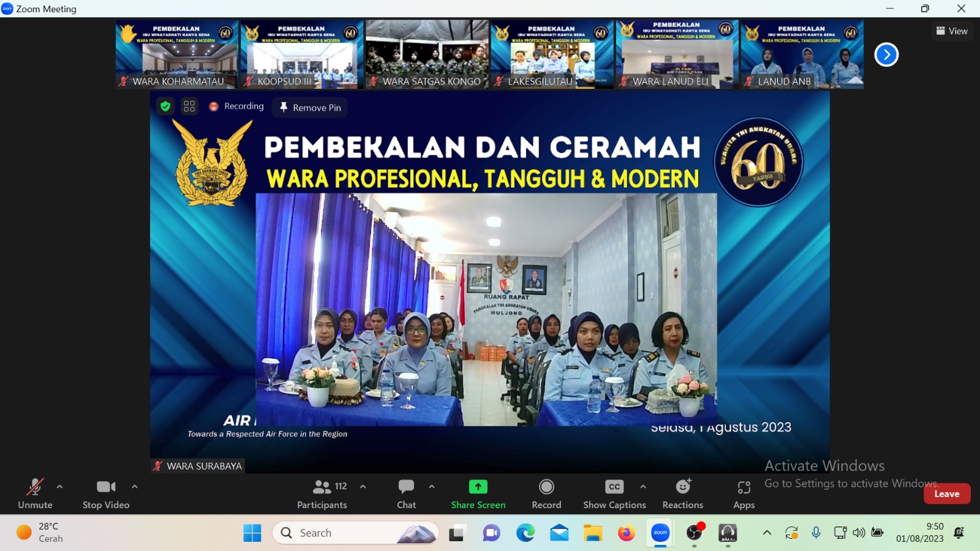Image resolution: width=980 pixels, height=551 pixels.
Task: Open Task View on taskbar
Action: (457, 533)
